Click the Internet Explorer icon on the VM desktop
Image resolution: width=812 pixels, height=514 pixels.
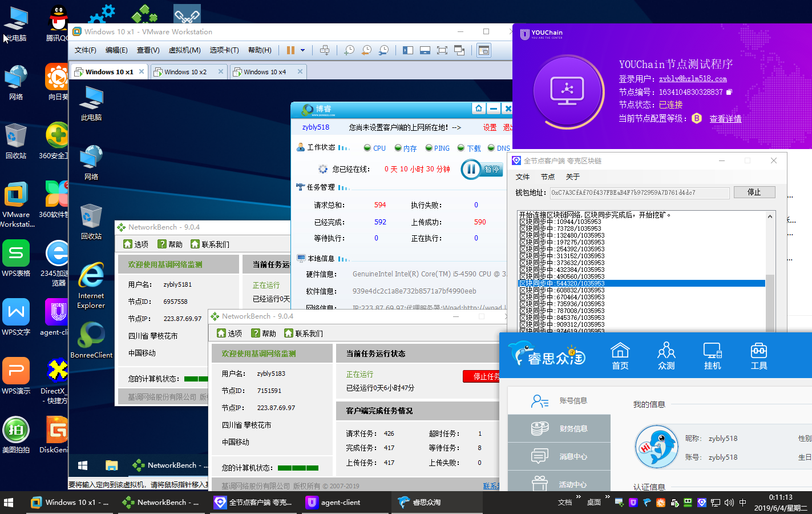point(91,286)
